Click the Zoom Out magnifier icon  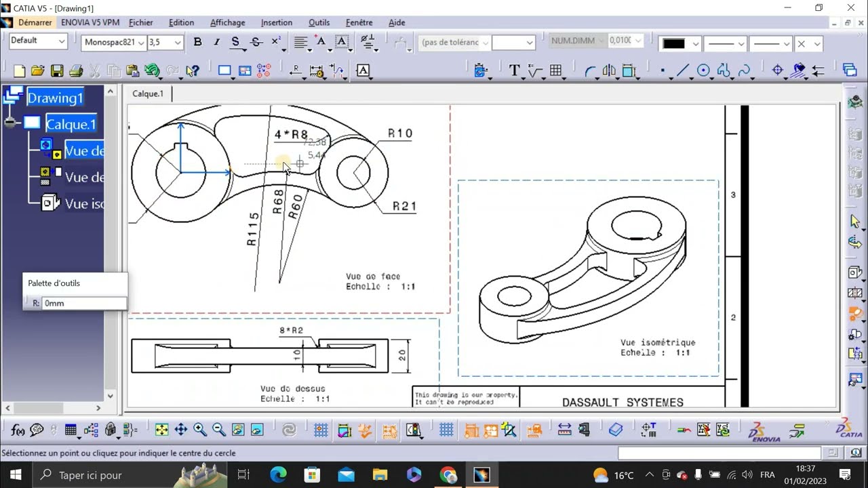coord(218,429)
